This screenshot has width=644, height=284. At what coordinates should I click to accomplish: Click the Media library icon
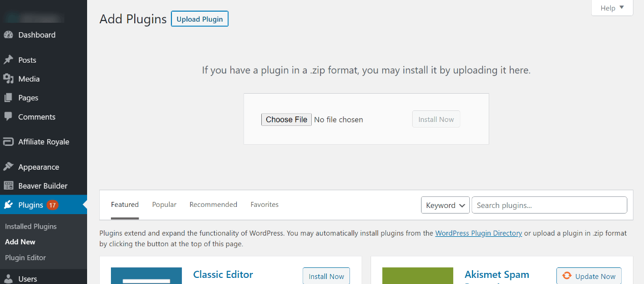coord(8,79)
